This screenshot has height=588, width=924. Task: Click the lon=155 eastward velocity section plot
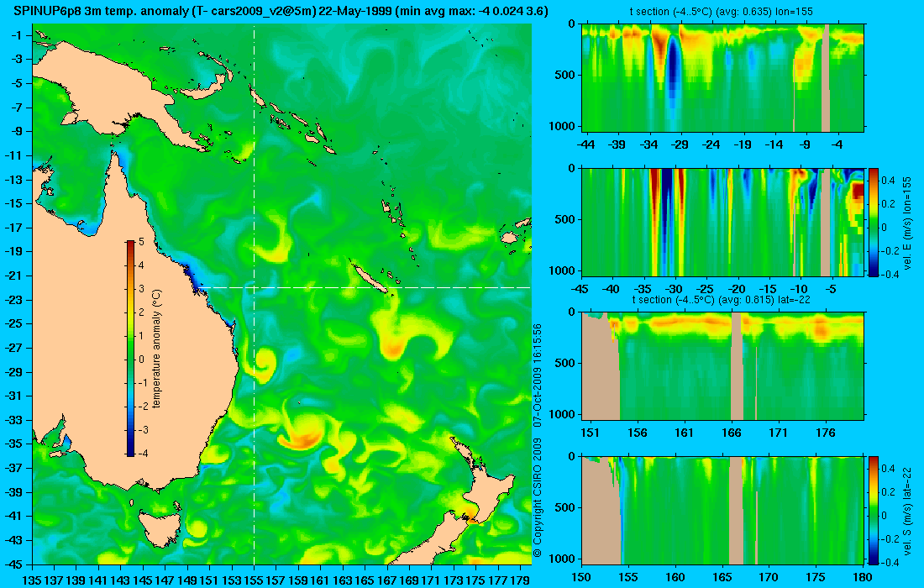(722, 222)
